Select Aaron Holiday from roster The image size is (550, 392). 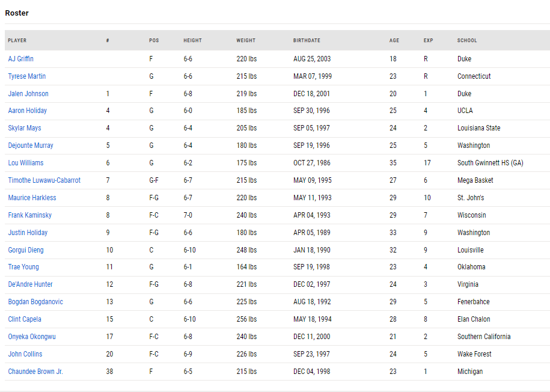click(28, 111)
